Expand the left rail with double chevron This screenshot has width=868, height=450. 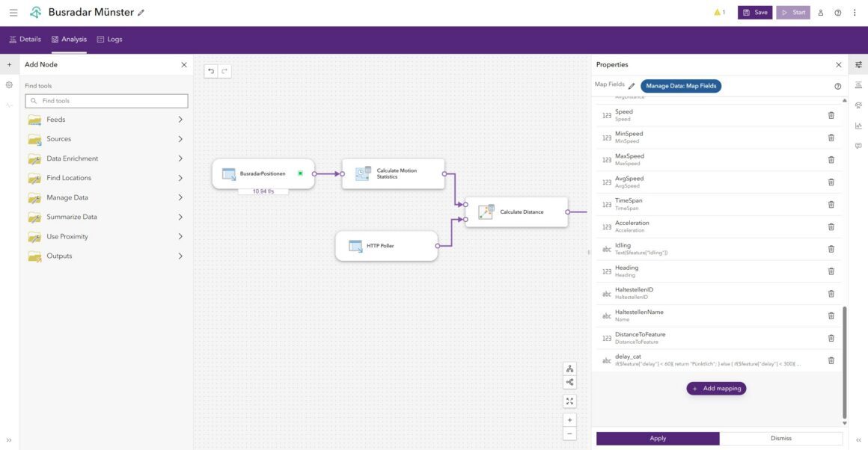coord(9,440)
